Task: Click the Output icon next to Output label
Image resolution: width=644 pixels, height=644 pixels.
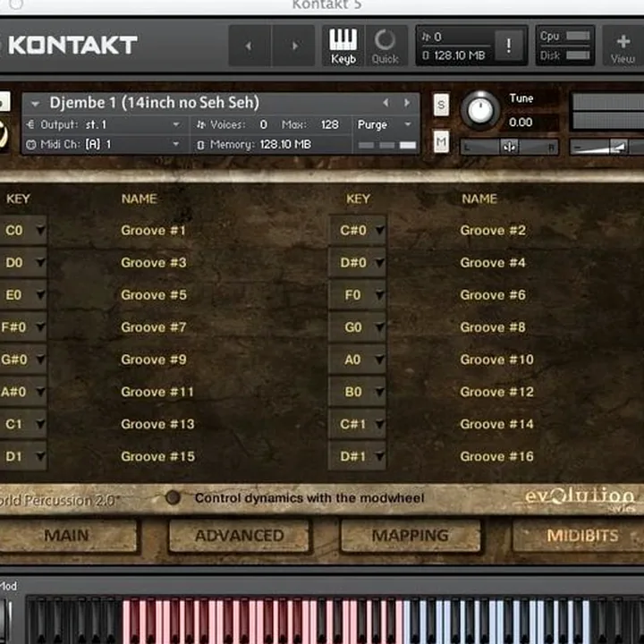Action: tap(30, 124)
